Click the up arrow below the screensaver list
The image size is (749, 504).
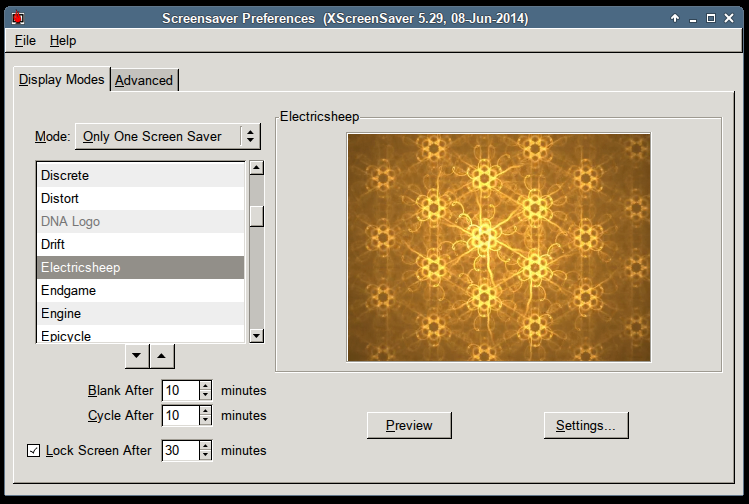[164, 356]
